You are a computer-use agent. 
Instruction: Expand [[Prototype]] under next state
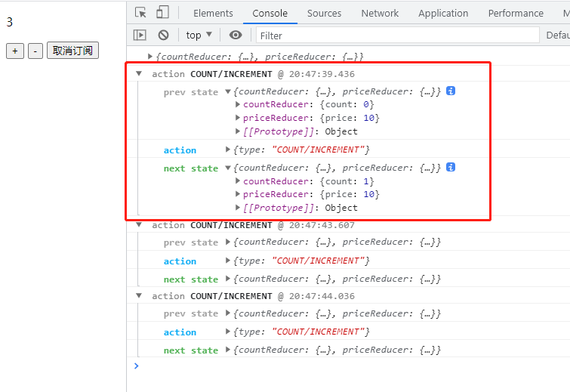point(237,207)
